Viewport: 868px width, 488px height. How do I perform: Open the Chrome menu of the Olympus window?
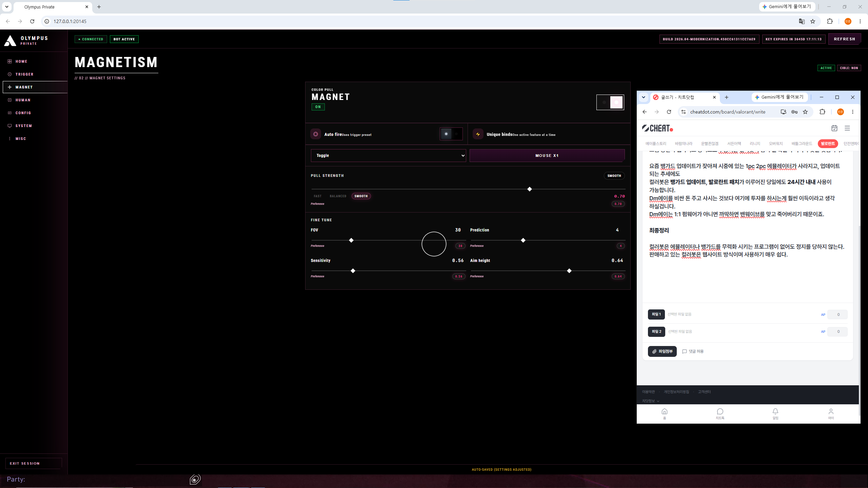(x=860, y=21)
